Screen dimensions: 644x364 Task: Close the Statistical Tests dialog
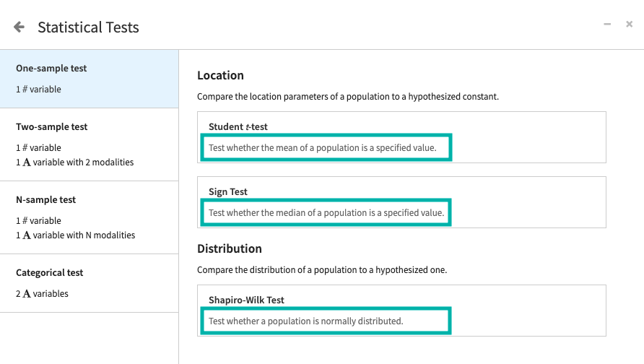click(630, 25)
